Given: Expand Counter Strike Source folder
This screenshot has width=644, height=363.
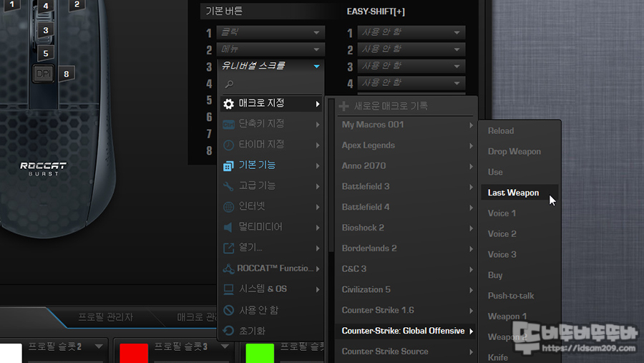Looking at the screenshot, I should tap(406, 352).
